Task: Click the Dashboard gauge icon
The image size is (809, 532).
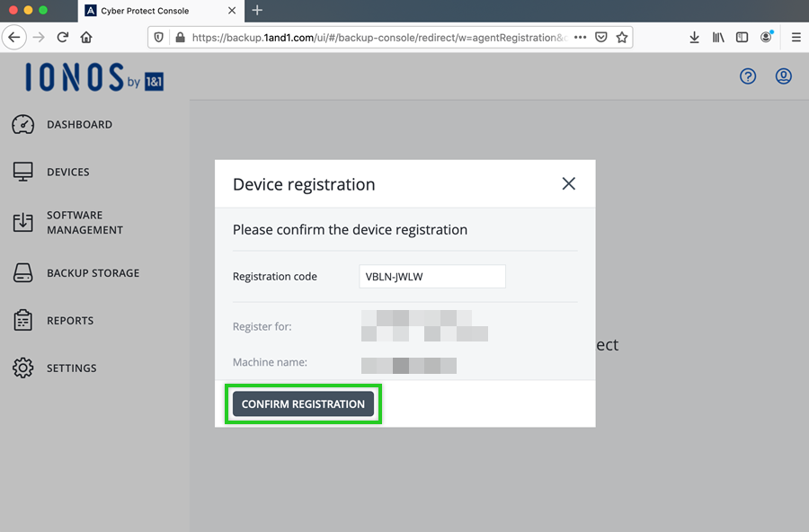Action: pyautogui.click(x=22, y=125)
